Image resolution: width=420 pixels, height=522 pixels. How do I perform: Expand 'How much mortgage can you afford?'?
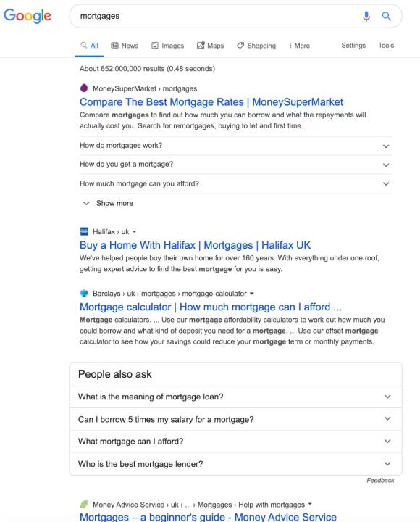point(236,183)
